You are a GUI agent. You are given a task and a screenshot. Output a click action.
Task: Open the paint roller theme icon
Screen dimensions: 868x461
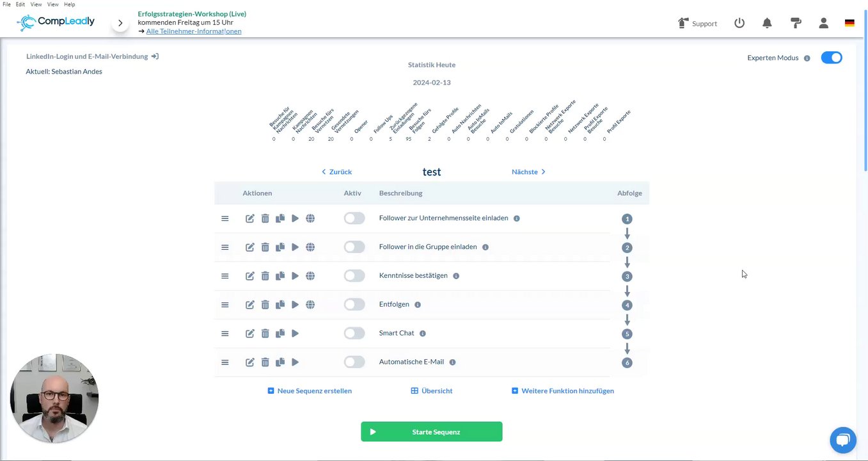[x=796, y=23]
